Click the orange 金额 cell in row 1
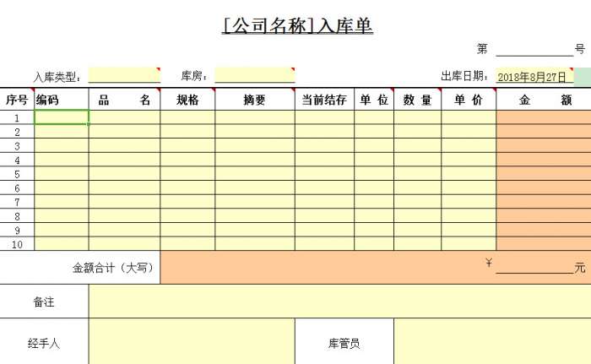The width and height of the screenshot is (591, 364). tap(544, 117)
